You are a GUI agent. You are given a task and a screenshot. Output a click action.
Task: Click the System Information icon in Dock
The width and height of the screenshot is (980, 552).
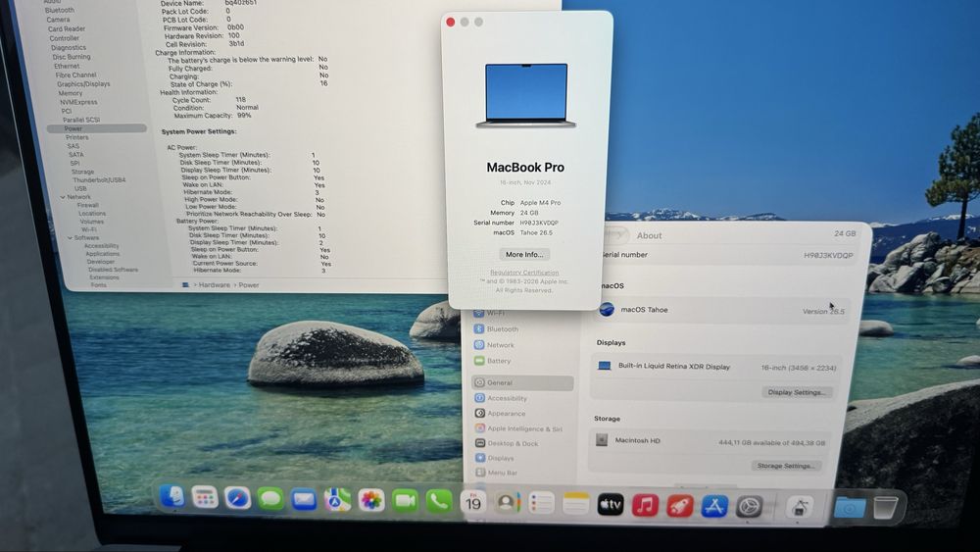pos(800,508)
